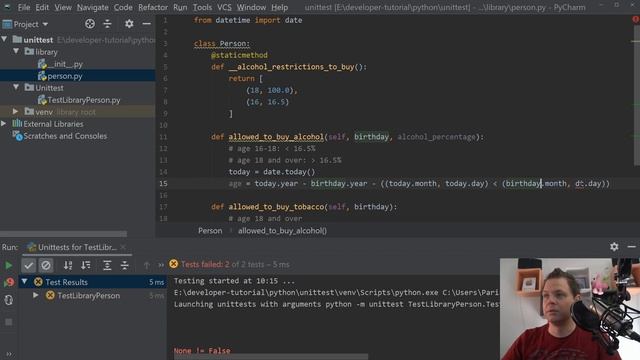The width and height of the screenshot is (640, 360).
Task: Select __init__.py file in tree
Action: pyautogui.click(x=60, y=64)
